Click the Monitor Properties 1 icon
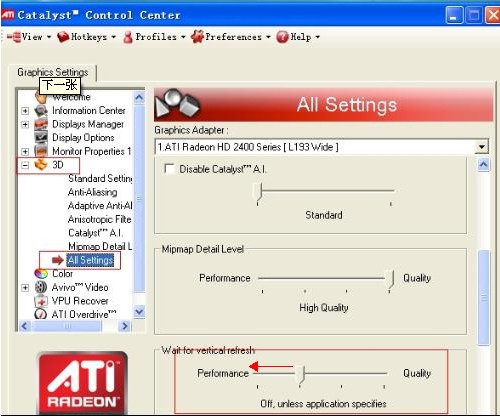The width and height of the screenshot is (500, 418). (x=41, y=151)
